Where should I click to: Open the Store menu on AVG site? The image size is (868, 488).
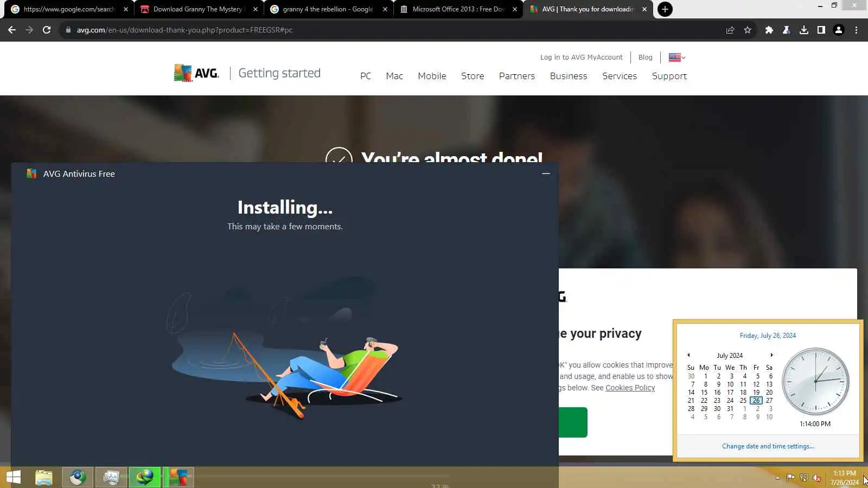click(473, 76)
